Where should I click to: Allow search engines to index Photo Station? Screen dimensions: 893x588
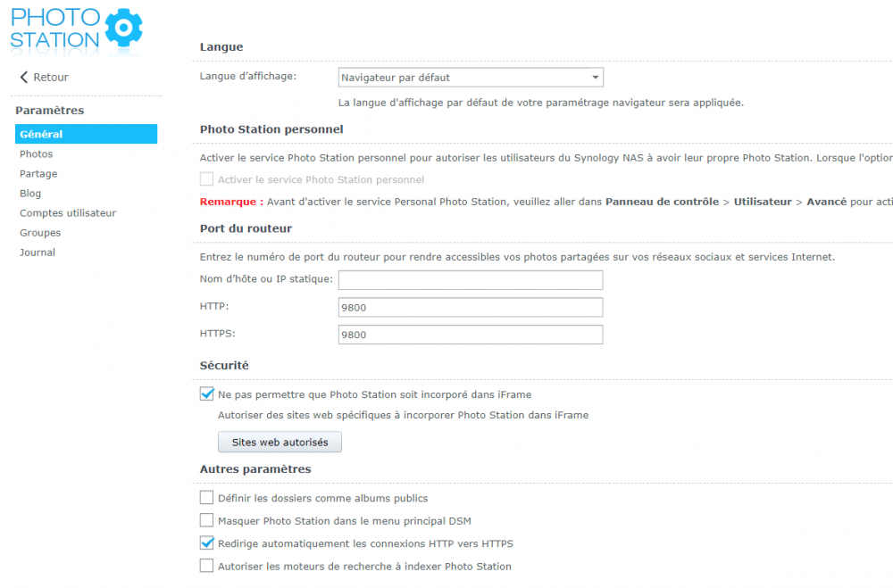coord(207,566)
